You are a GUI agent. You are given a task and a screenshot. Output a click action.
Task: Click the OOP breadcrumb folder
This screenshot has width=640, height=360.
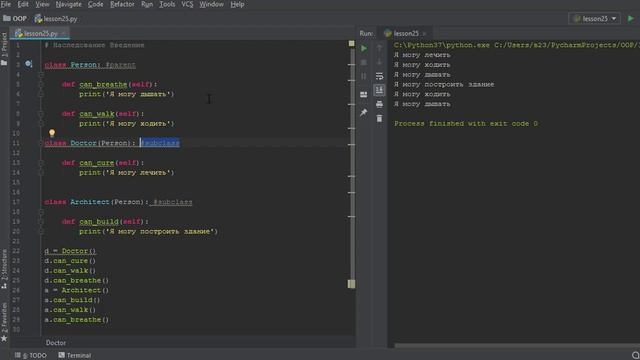point(15,19)
